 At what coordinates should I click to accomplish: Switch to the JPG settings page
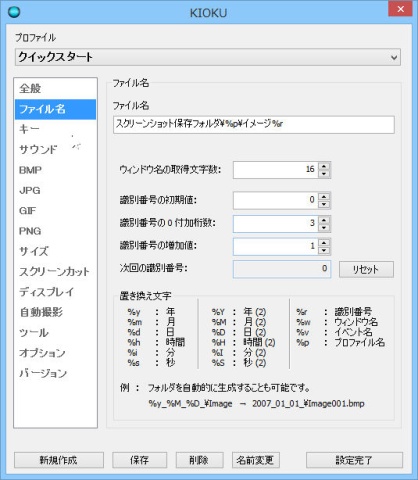click(55, 190)
